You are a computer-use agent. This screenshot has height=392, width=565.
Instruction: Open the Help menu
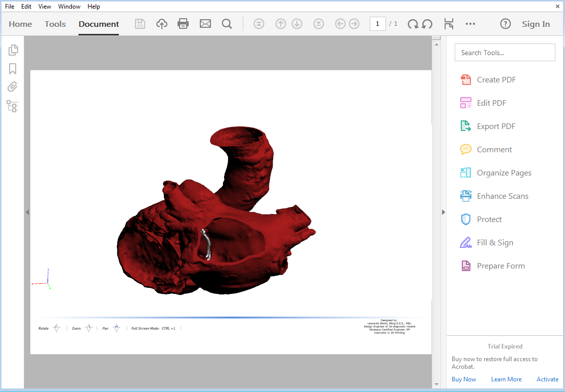click(94, 7)
